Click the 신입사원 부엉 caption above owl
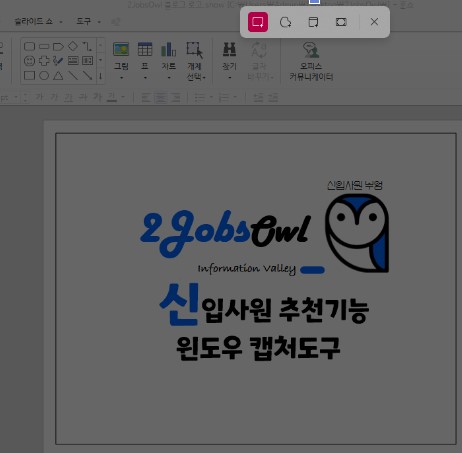 pos(355,185)
